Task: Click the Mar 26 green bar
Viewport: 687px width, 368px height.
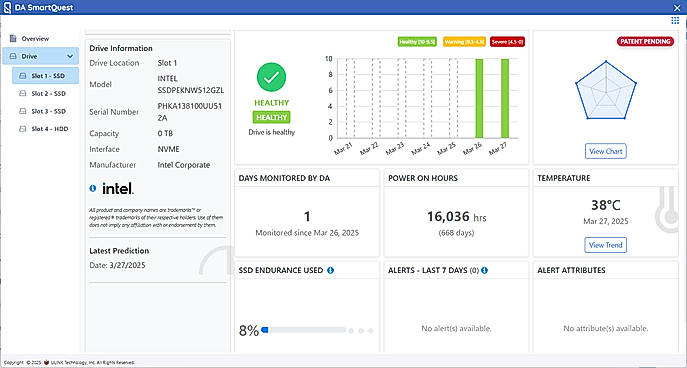Action: pos(479,99)
